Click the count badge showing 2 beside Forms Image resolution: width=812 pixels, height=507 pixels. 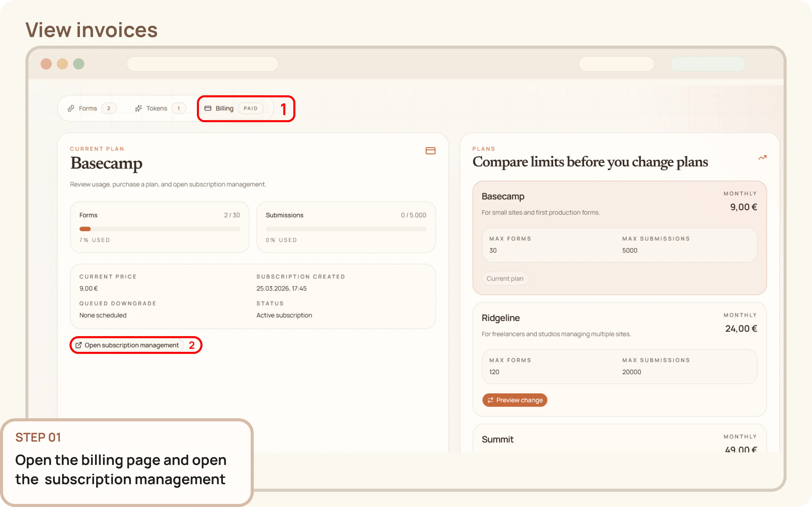109,108
